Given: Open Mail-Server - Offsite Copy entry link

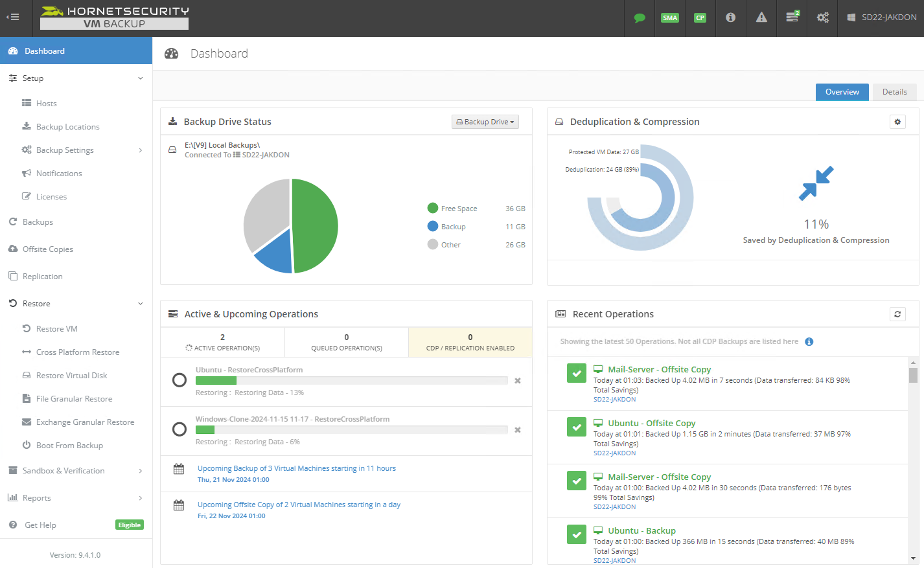Looking at the screenshot, I should (x=659, y=369).
